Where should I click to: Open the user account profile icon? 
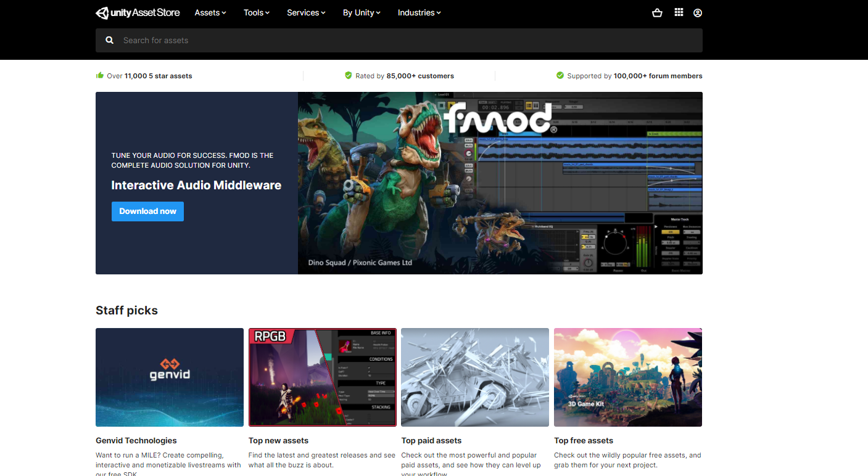point(698,12)
